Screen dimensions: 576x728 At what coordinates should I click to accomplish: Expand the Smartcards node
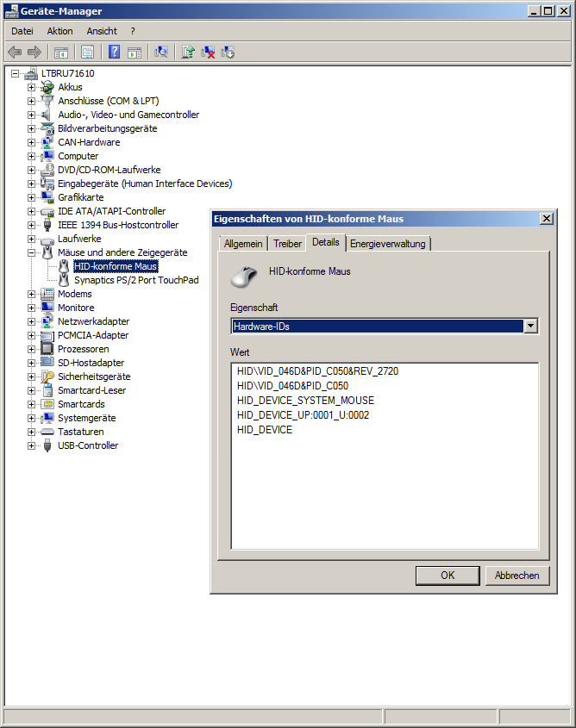(x=31, y=404)
